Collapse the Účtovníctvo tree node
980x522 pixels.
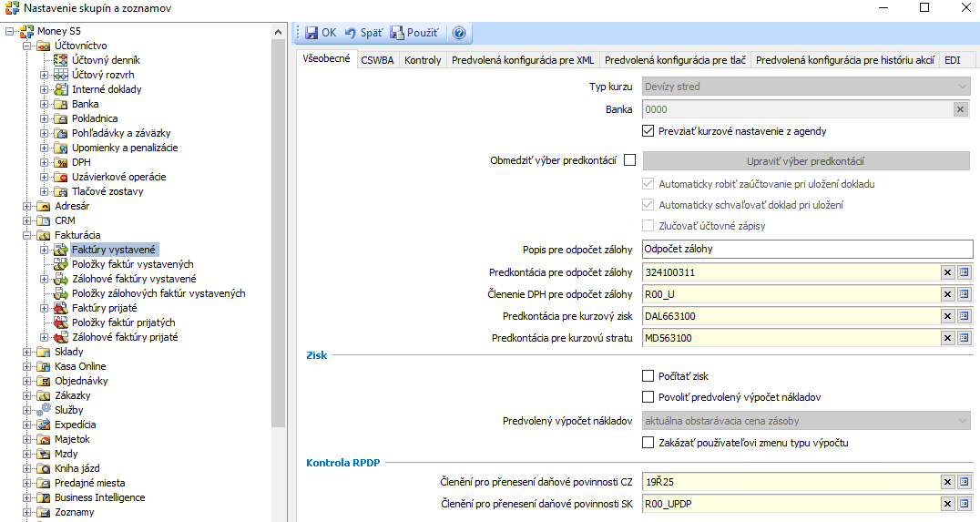(x=27, y=46)
